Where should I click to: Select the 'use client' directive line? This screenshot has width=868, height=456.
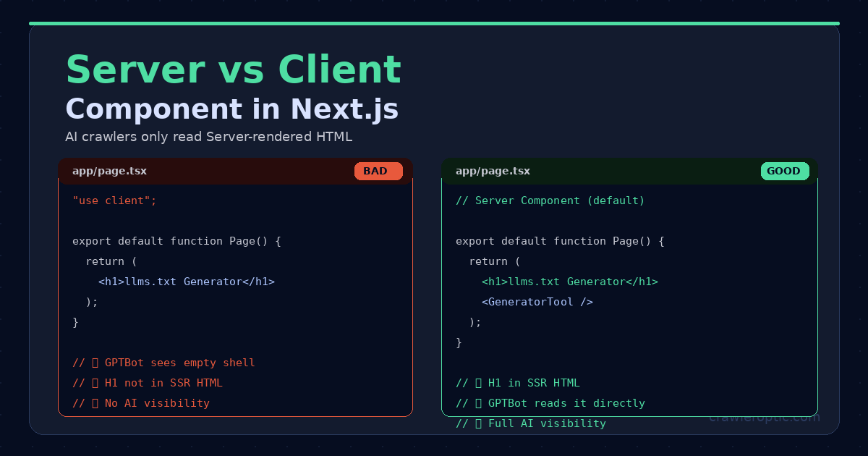tap(114, 200)
